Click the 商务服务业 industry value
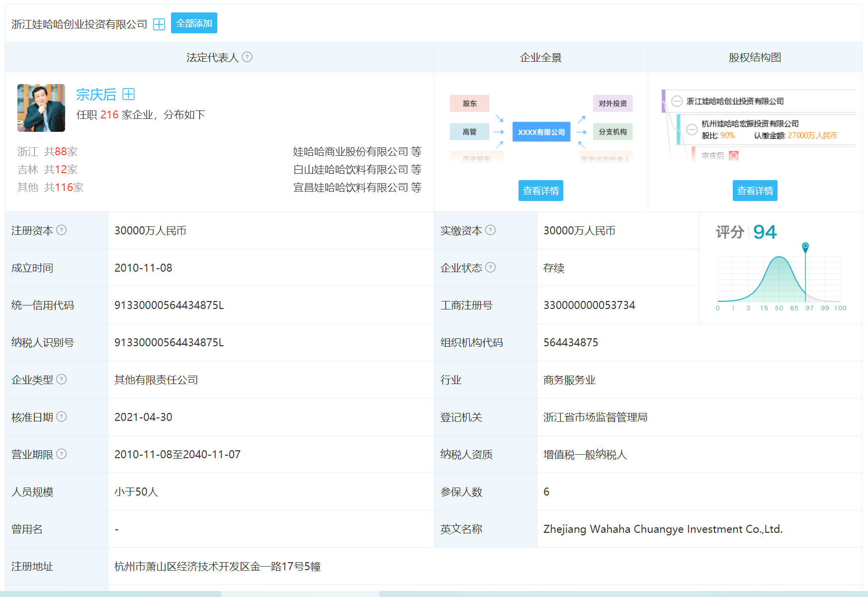The image size is (868, 597). [569, 380]
